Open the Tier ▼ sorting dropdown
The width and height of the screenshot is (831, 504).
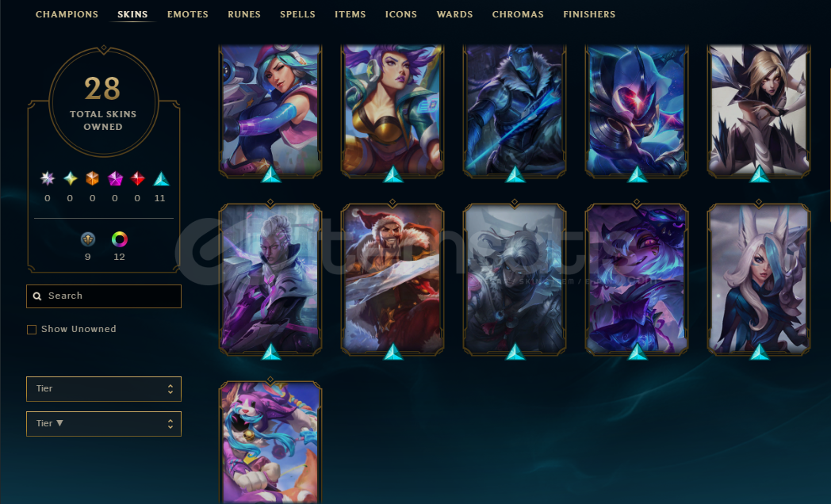click(104, 424)
